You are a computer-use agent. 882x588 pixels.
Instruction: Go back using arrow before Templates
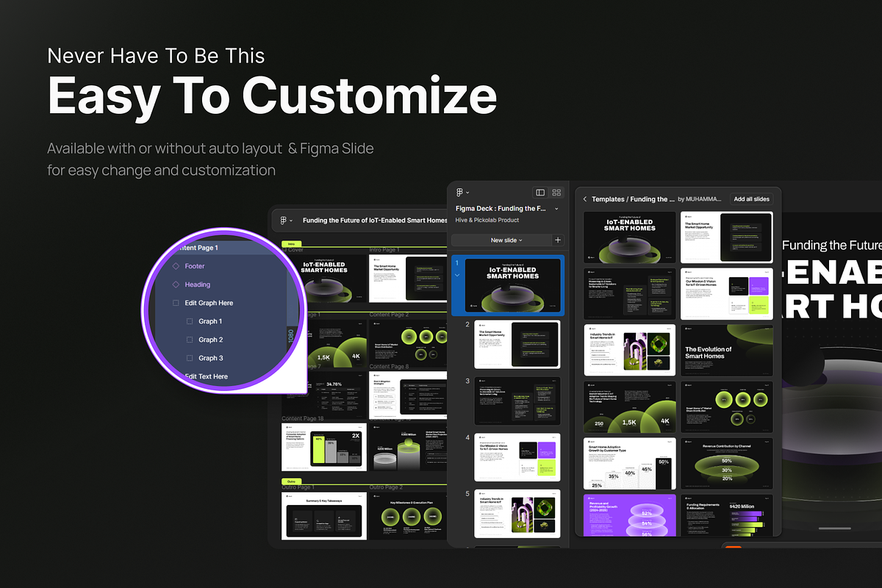[x=585, y=199]
